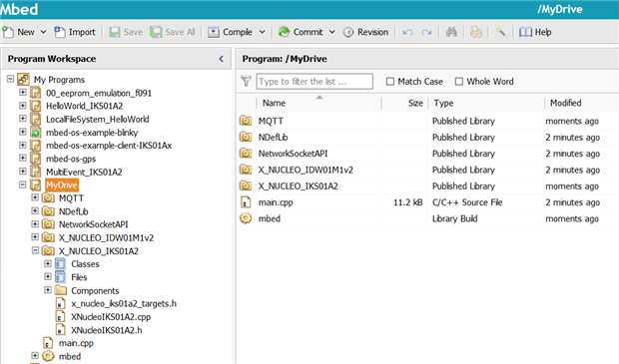Open main.cpp in the workspace tree
The height and width of the screenshot is (364, 619).
[x=76, y=343]
